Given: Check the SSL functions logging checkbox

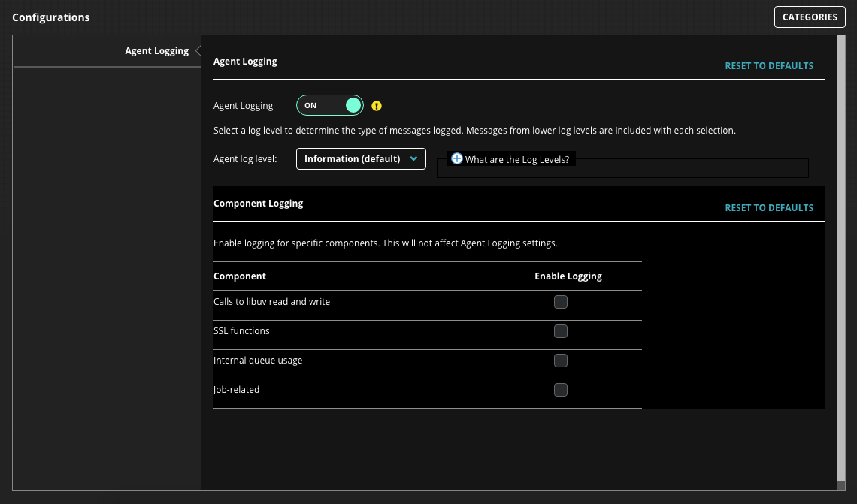Looking at the screenshot, I should tap(561, 331).
